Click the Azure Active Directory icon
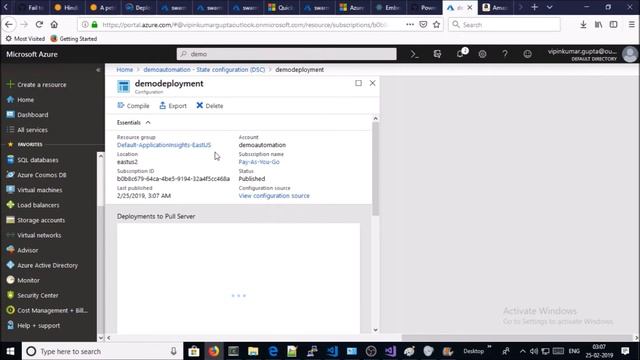This screenshot has width=640, height=360. click(x=11, y=265)
